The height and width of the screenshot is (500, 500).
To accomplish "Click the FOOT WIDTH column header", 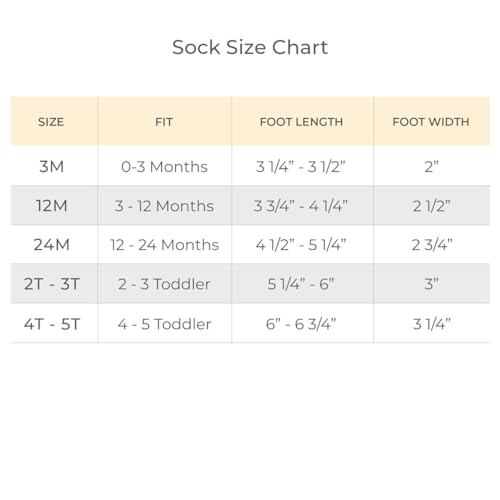I will point(431,122).
